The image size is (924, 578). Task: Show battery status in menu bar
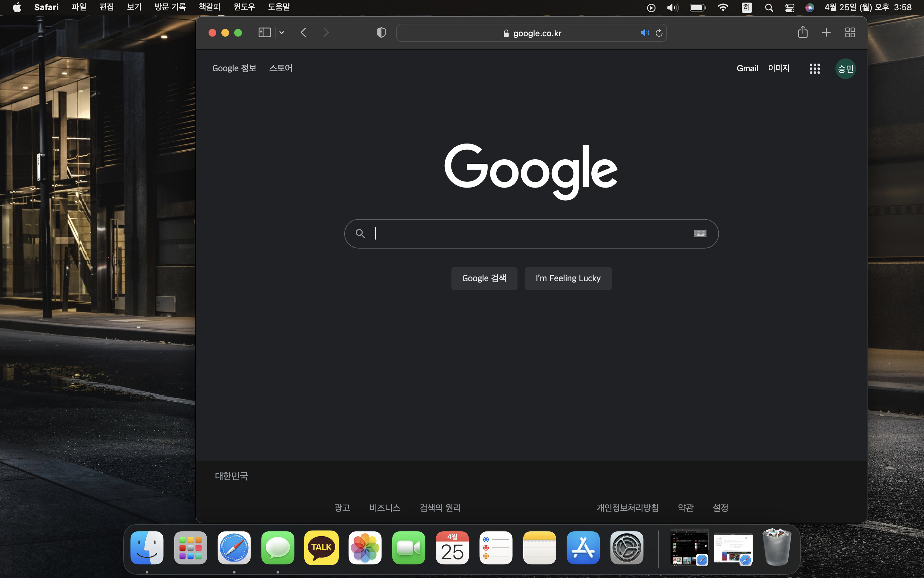point(698,8)
